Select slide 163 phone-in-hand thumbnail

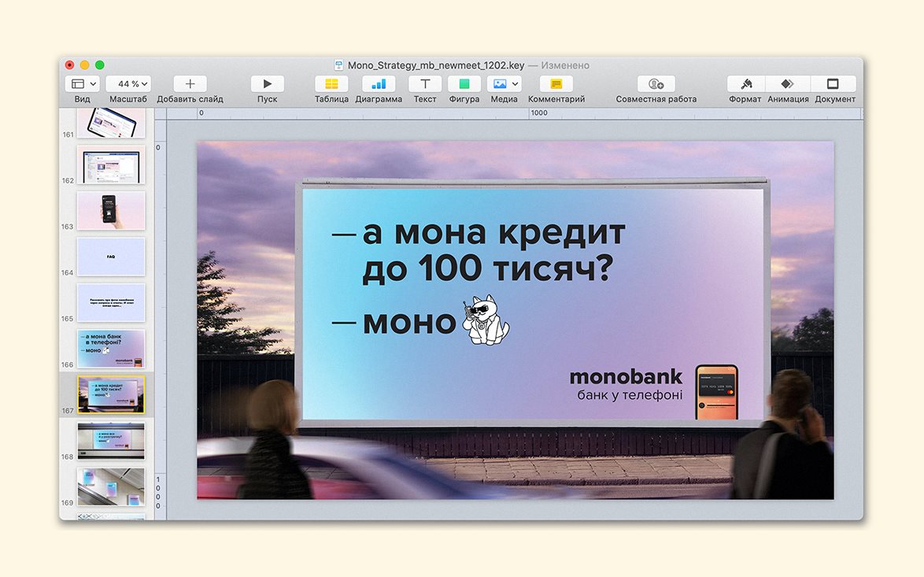pos(111,210)
